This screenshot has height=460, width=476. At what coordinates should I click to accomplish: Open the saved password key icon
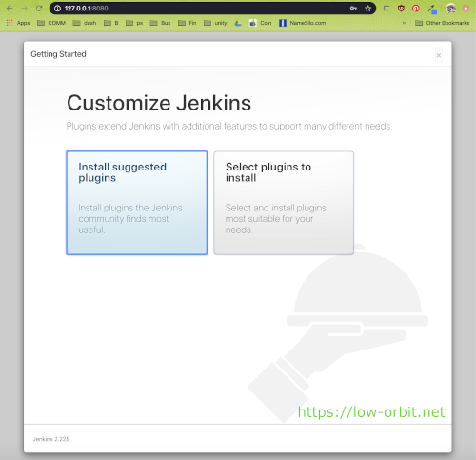pos(353,9)
